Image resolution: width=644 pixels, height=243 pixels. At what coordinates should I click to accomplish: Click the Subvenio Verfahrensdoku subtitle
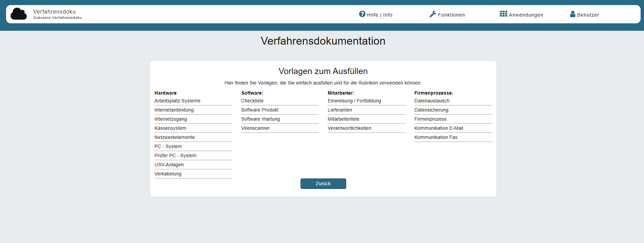click(58, 18)
